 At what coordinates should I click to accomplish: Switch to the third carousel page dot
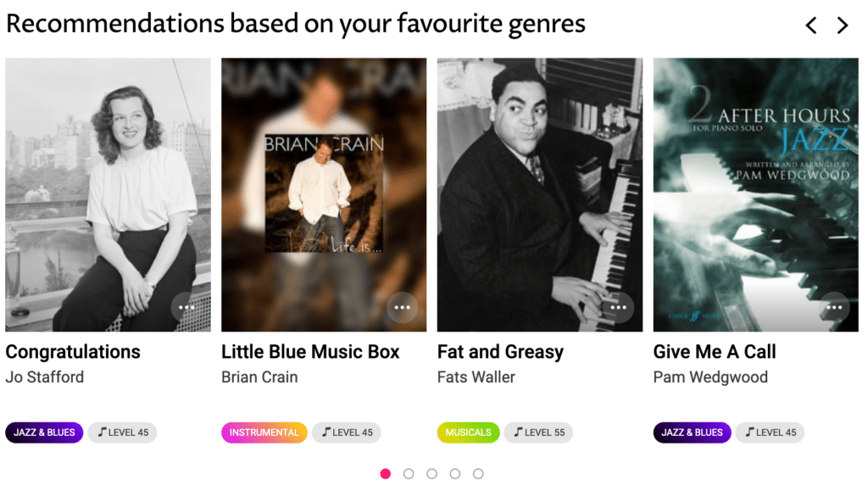click(x=431, y=473)
